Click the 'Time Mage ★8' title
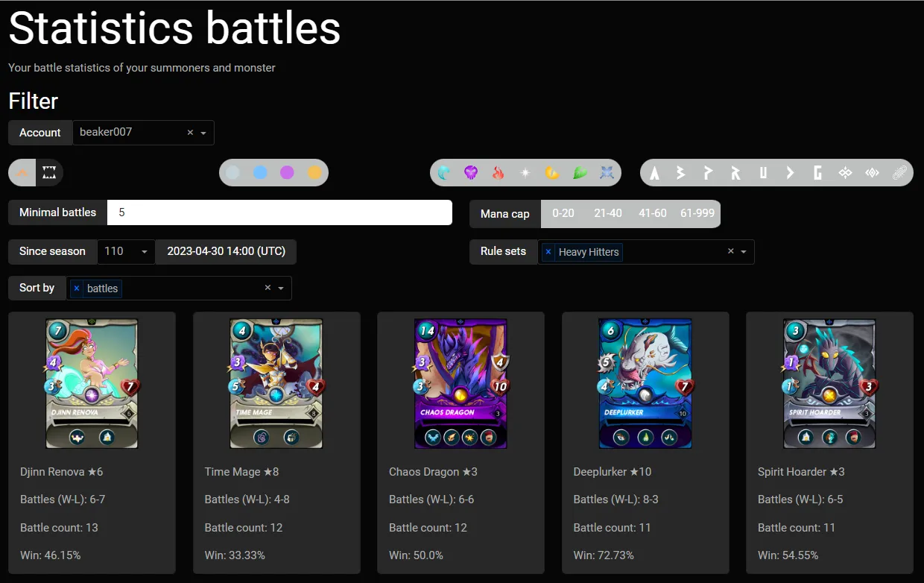Viewport: 924px width, 583px height. coord(241,472)
